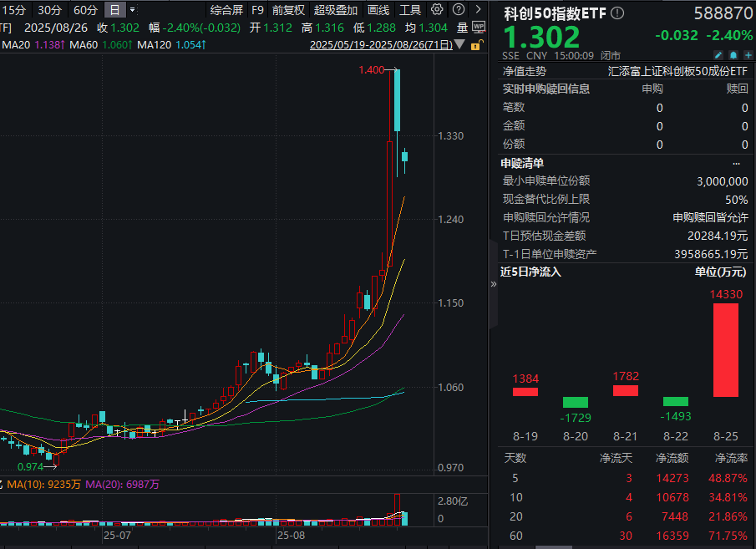Switch to the 60分 timeframe tab
This screenshot has height=549, width=756.
pyautogui.click(x=86, y=10)
